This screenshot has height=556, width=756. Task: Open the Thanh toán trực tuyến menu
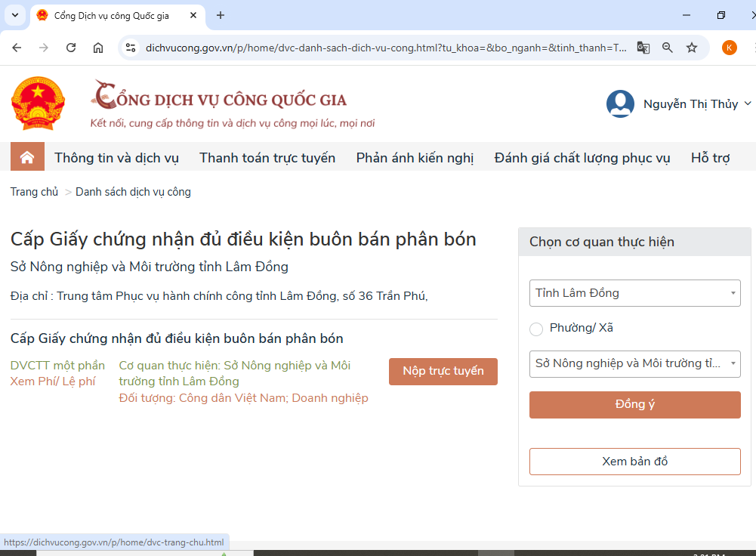pyautogui.click(x=267, y=158)
